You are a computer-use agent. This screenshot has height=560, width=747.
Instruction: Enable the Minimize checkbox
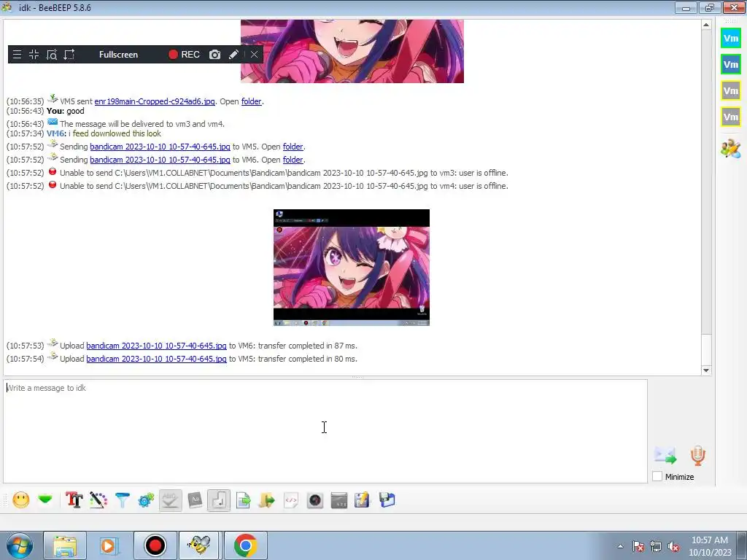(x=657, y=477)
